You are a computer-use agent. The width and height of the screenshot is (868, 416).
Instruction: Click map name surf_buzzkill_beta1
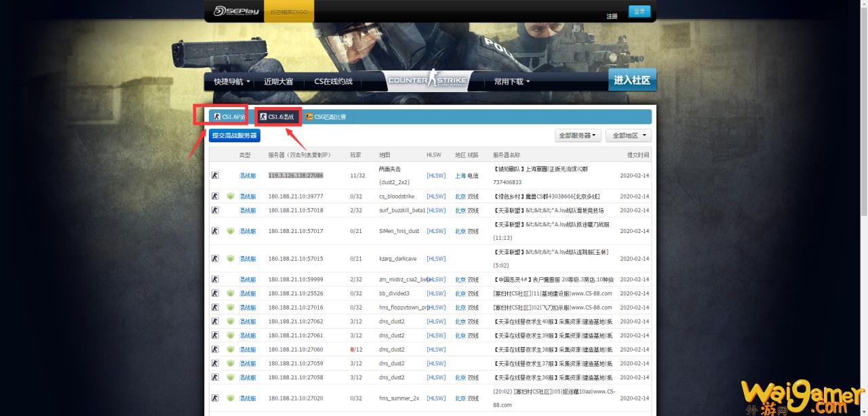pyautogui.click(x=402, y=210)
